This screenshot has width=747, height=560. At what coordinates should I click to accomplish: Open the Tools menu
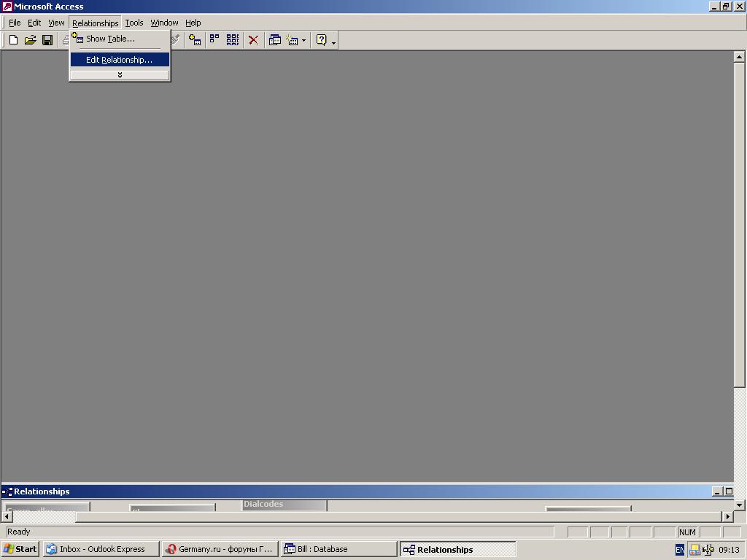click(134, 23)
